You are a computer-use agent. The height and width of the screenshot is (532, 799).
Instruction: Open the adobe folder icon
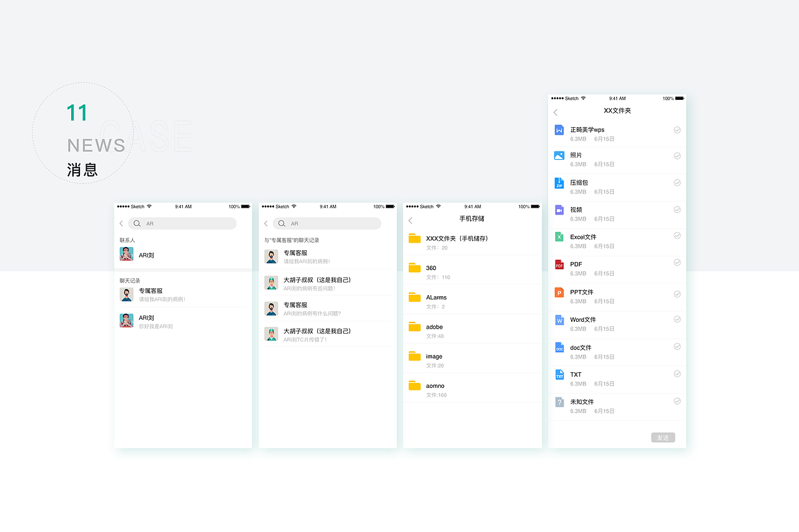414,326
